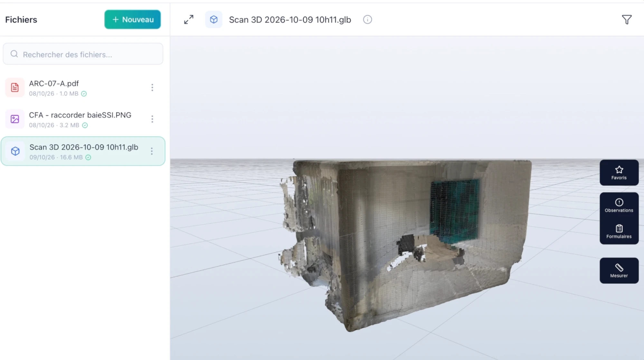Click the teal window on the 3D scan
The width and height of the screenshot is (644, 360).
click(454, 212)
